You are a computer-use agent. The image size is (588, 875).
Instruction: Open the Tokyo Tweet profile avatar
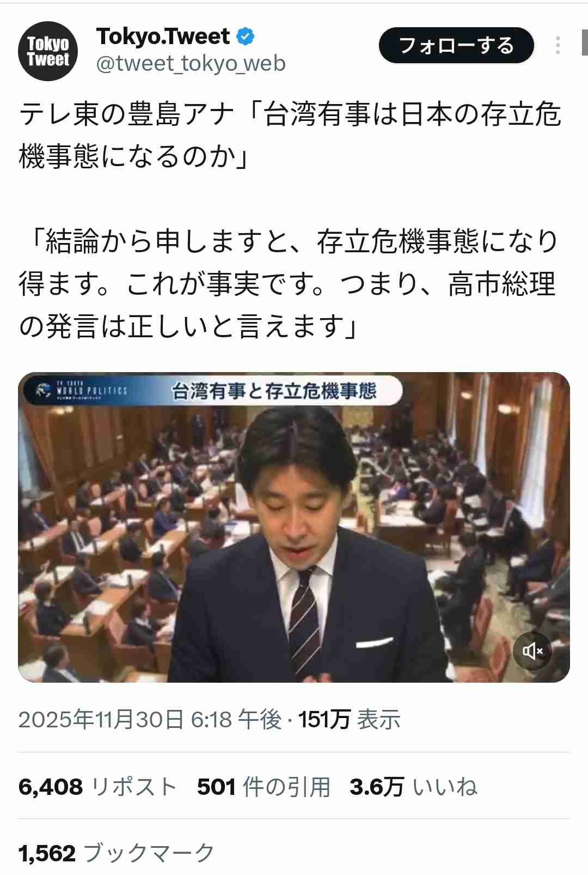click(x=48, y=51)
